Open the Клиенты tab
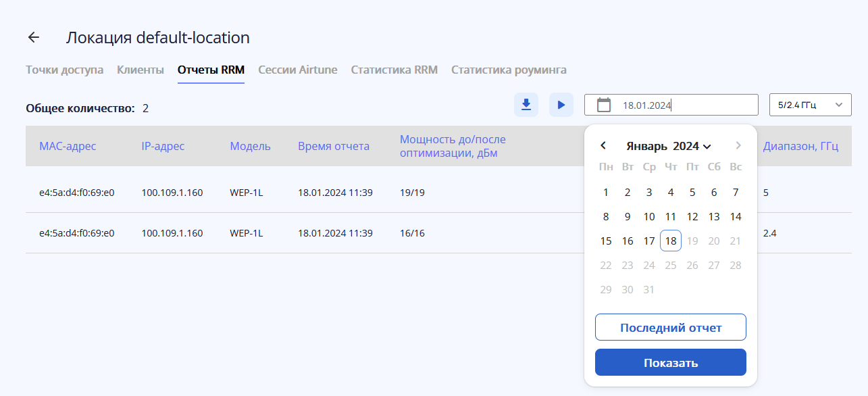 pos(141,70)
